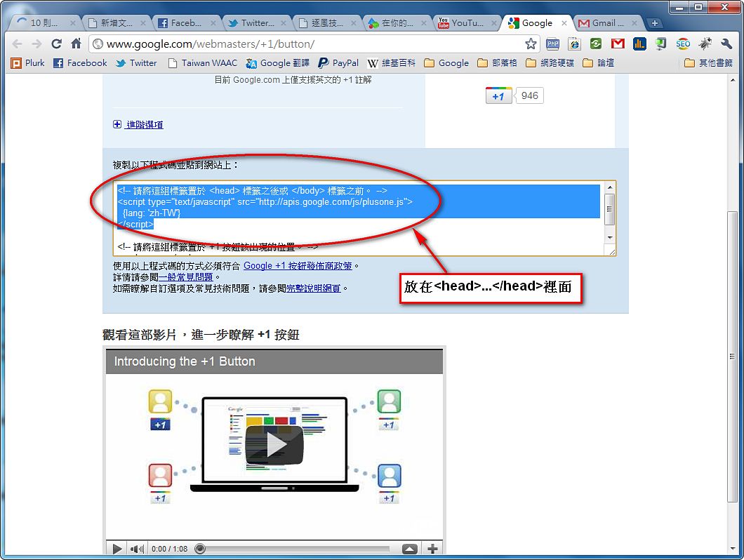Go back to the previous page
This screenshot has height=560, width=744.
tap(17, 44)
